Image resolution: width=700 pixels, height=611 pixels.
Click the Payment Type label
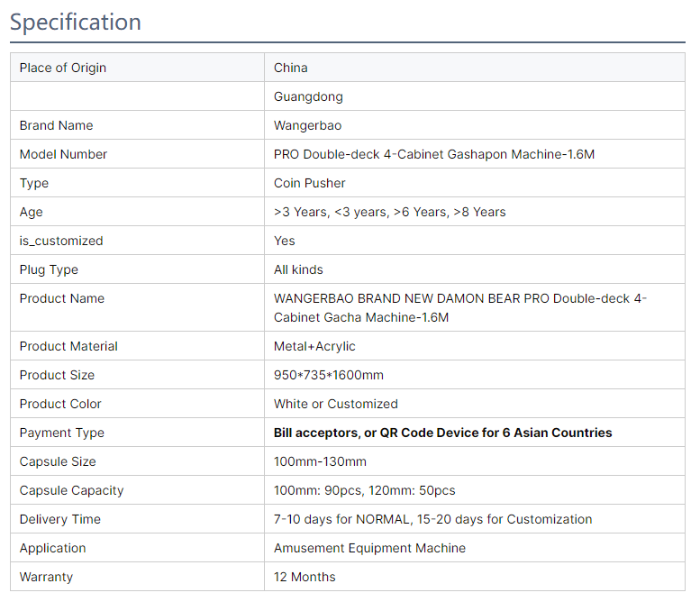click(62, 433)
